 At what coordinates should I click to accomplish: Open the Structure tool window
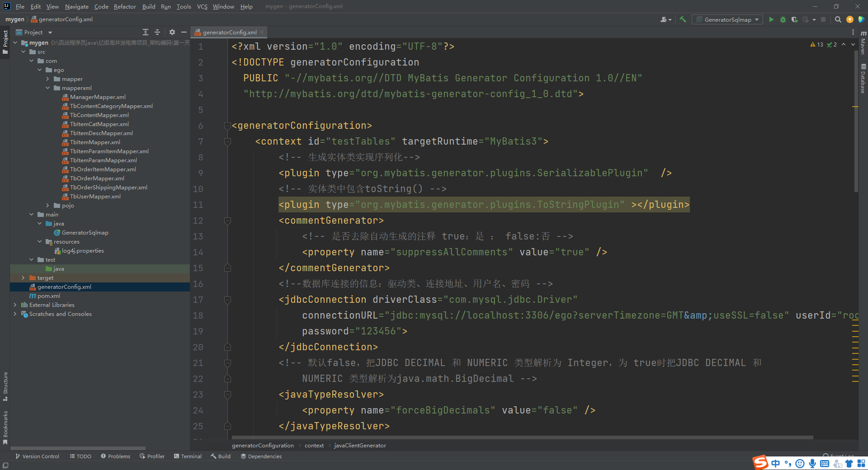5,386
